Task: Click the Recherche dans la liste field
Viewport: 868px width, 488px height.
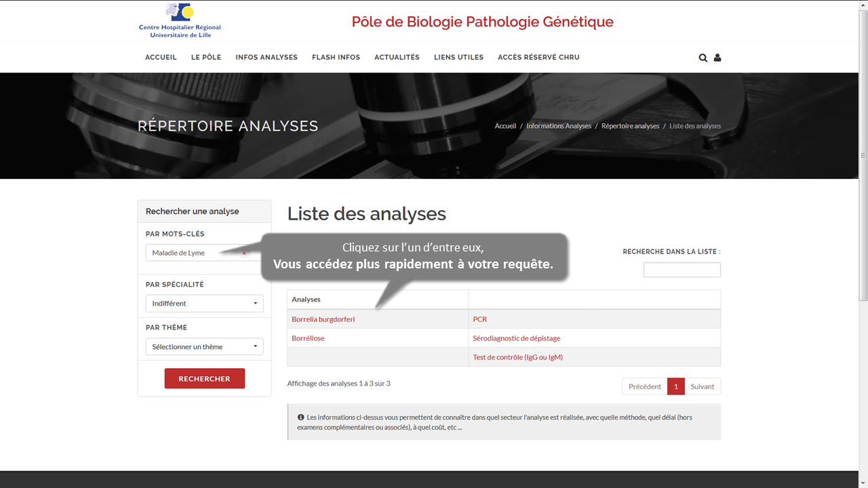Action: 682,270
